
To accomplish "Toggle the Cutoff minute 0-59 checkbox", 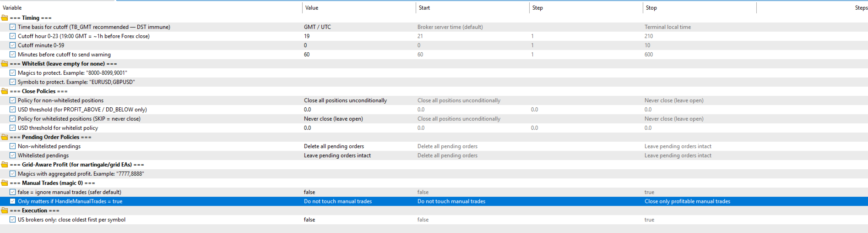I will 13,45.
